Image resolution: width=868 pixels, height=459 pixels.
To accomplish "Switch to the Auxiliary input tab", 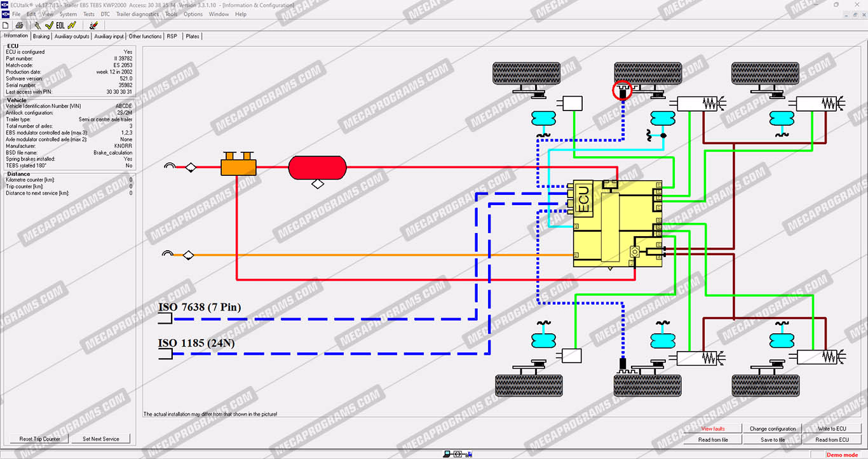I will tap(109, 36).
